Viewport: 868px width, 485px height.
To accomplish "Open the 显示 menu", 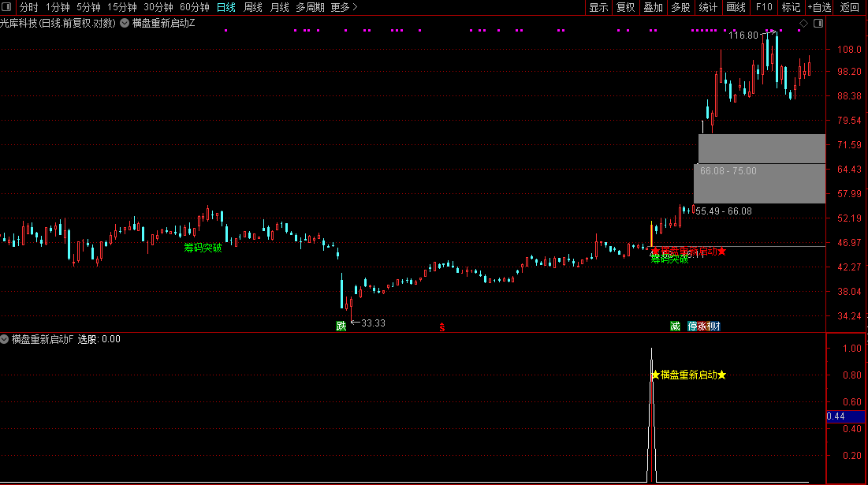I will [x=598, y=7].
